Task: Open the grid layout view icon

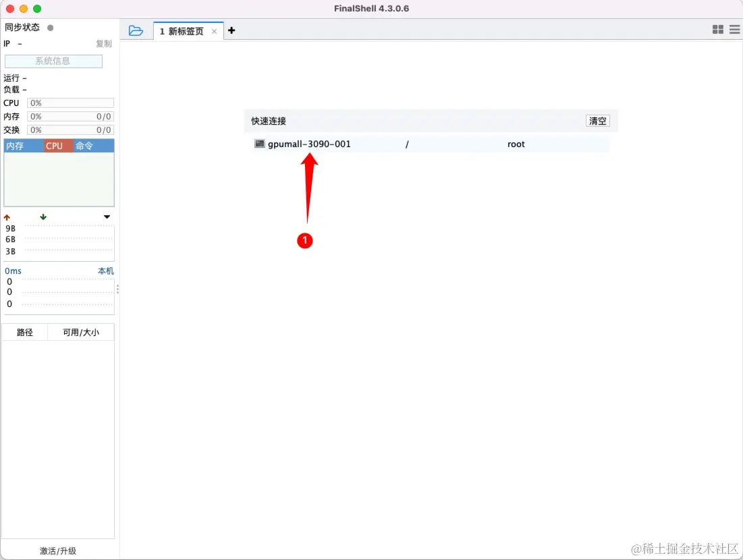Action: point(717,30)
